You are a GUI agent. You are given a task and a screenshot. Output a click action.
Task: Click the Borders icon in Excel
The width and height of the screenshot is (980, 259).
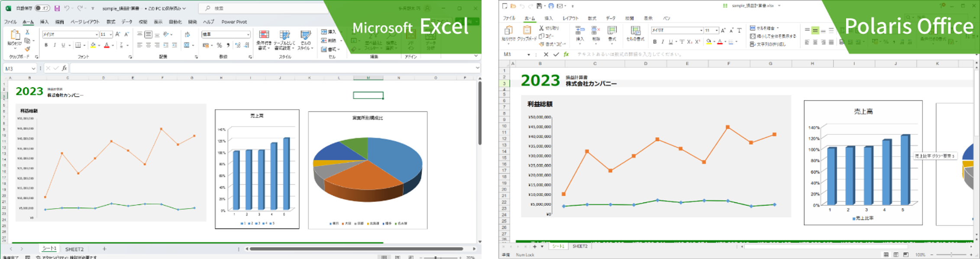coord(78,45)
